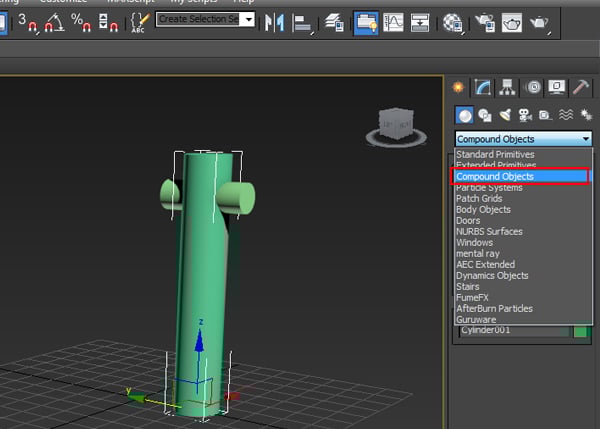
Task: Toggle Percent Snap tool
Action: point(81,23)
